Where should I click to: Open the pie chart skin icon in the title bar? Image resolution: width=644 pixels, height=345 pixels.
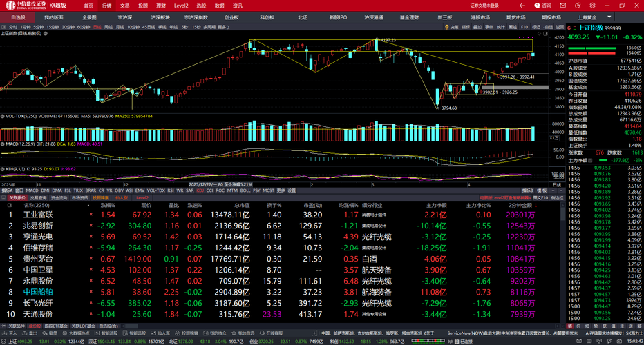coord(578,6)
